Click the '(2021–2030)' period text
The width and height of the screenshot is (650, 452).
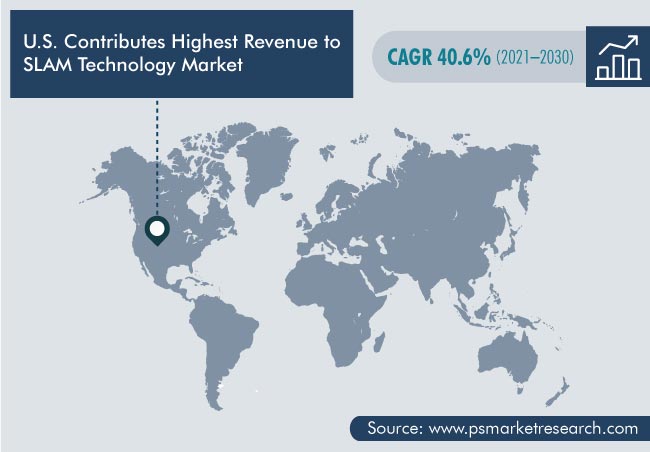pos(535,57)
